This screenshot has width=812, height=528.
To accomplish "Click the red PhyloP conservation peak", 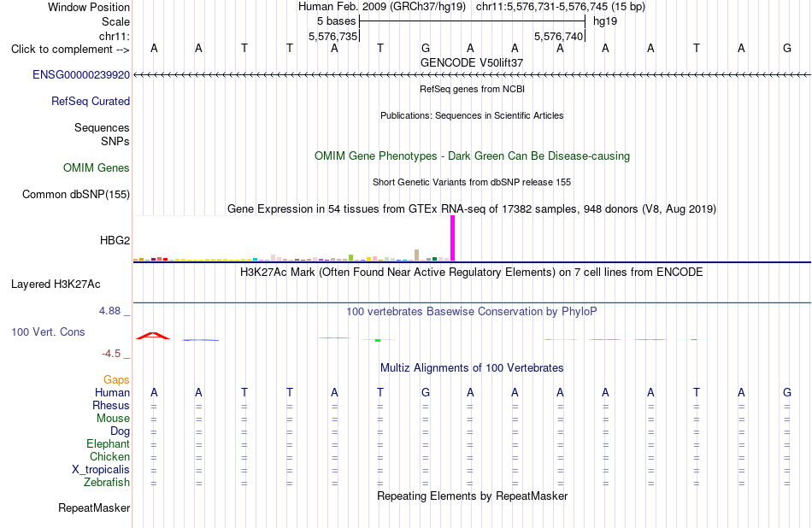I will point(153,336).
